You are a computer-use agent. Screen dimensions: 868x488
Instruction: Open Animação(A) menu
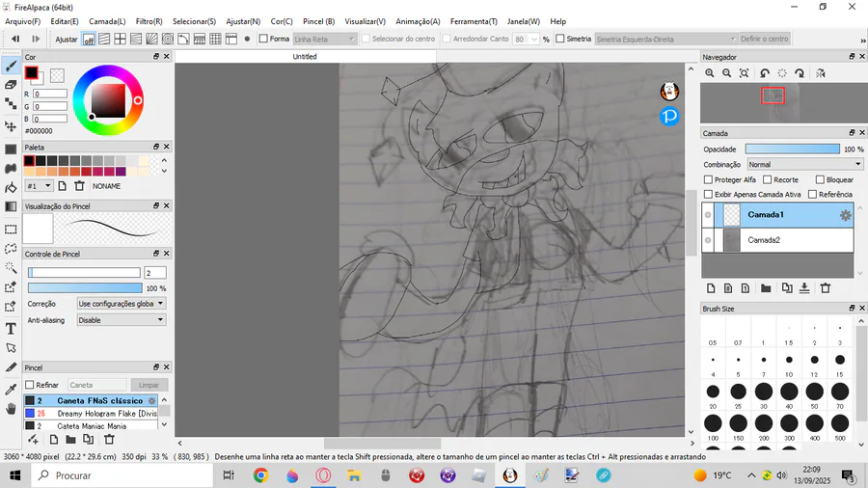tap(418, 21)
